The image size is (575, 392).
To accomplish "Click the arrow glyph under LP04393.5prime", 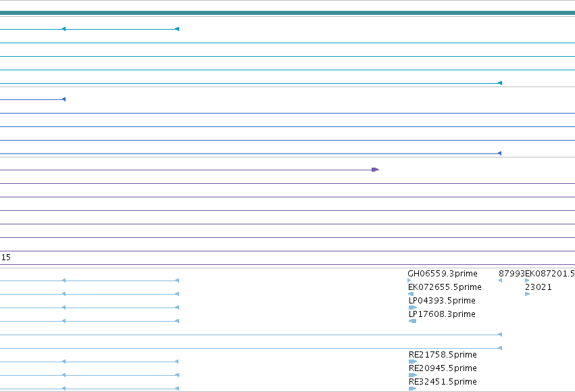I will tap(413, 308).
